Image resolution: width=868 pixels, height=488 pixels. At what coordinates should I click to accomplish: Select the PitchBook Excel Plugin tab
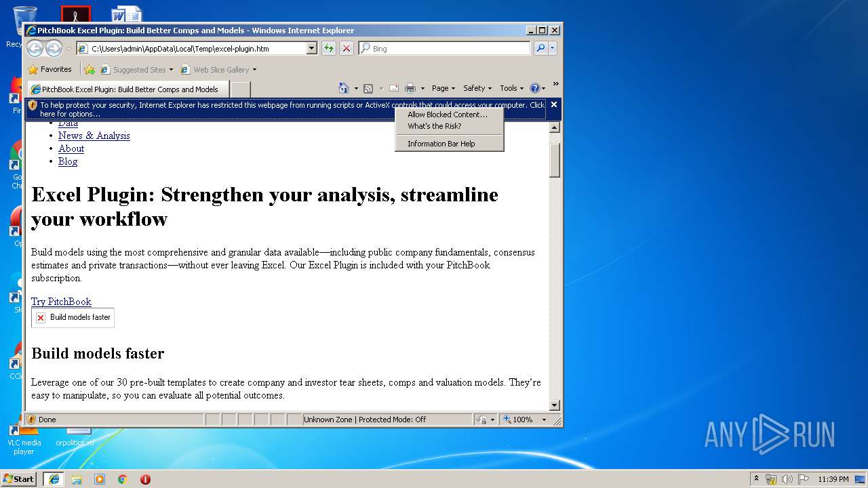tap(127, 89)
